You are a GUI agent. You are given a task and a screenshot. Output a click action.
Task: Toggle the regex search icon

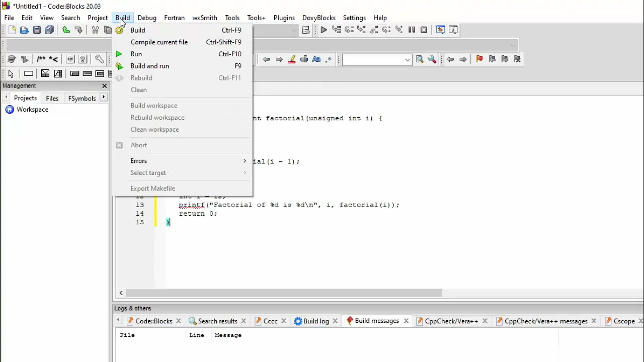tap(329, 59)
